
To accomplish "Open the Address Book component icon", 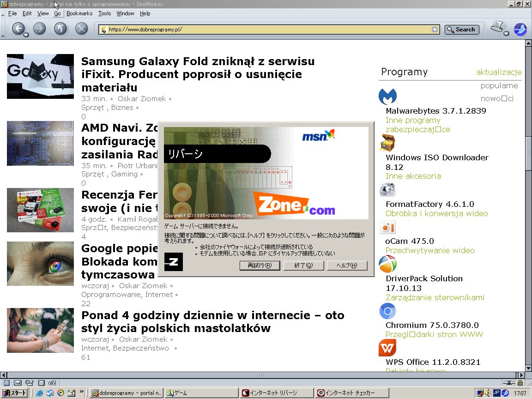I will [x=41, y=382].
